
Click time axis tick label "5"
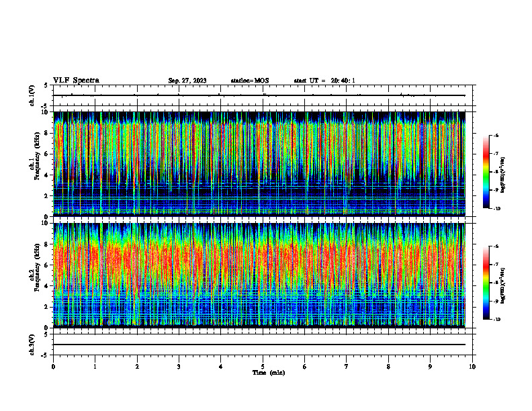[263, 367]
